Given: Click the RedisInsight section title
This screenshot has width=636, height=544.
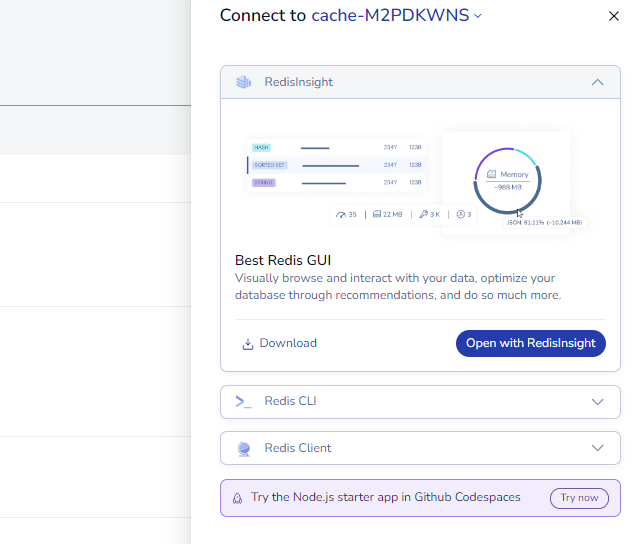Looking at the screenshot, I should 299,82.
